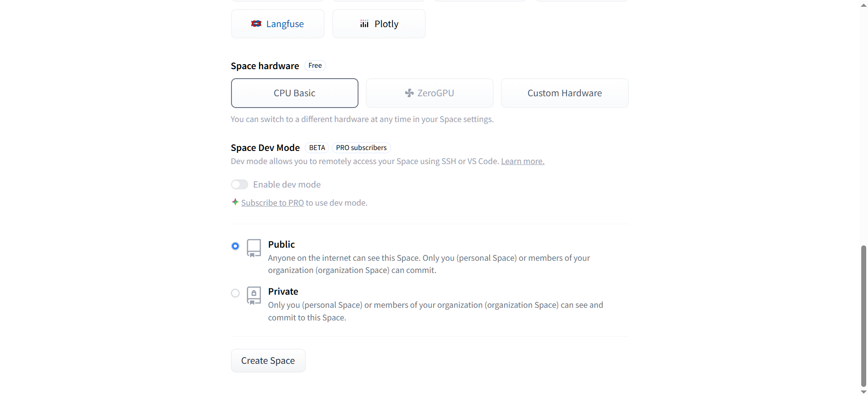Follow the Subscribe to PRO link
This screenshot has height=395, width=868.
click(x=272, y=203)
